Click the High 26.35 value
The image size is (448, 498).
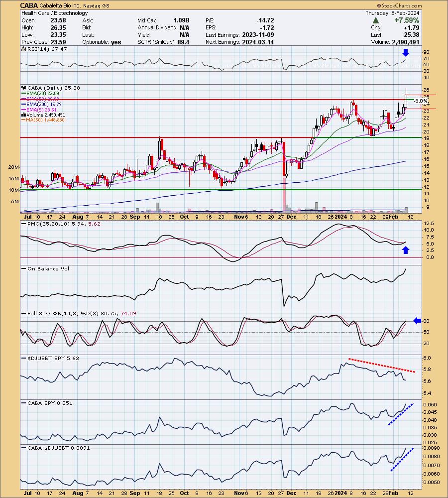(58, 27)
